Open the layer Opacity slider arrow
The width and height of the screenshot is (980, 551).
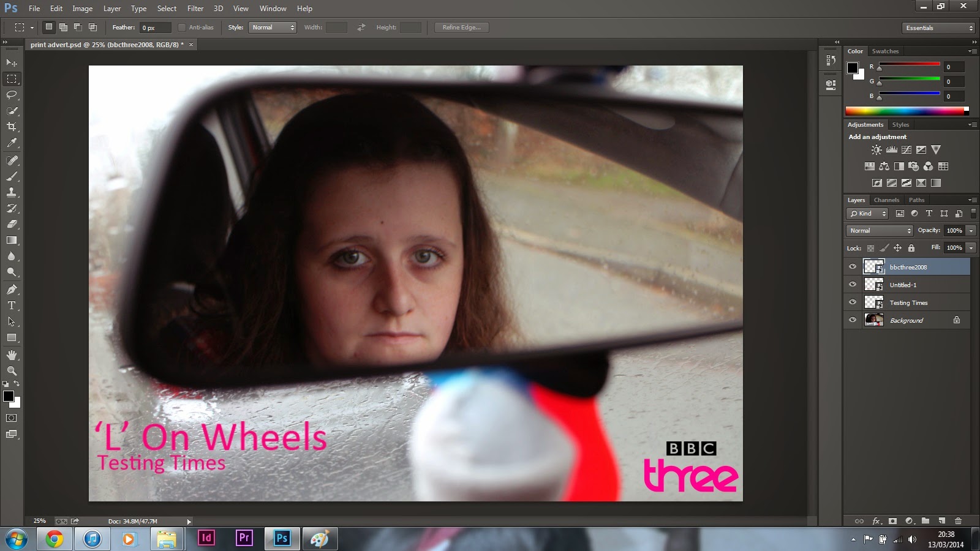click(971, 231)
